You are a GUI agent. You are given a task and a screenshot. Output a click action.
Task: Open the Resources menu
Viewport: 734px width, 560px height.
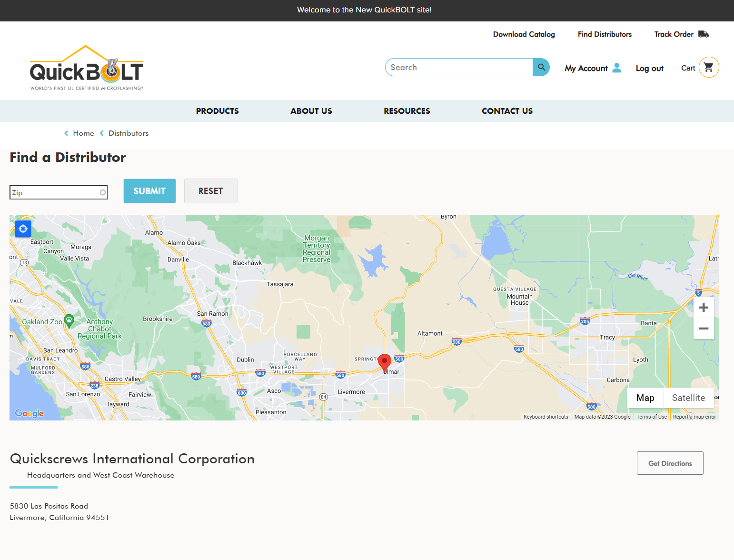(x=407, y=111)
